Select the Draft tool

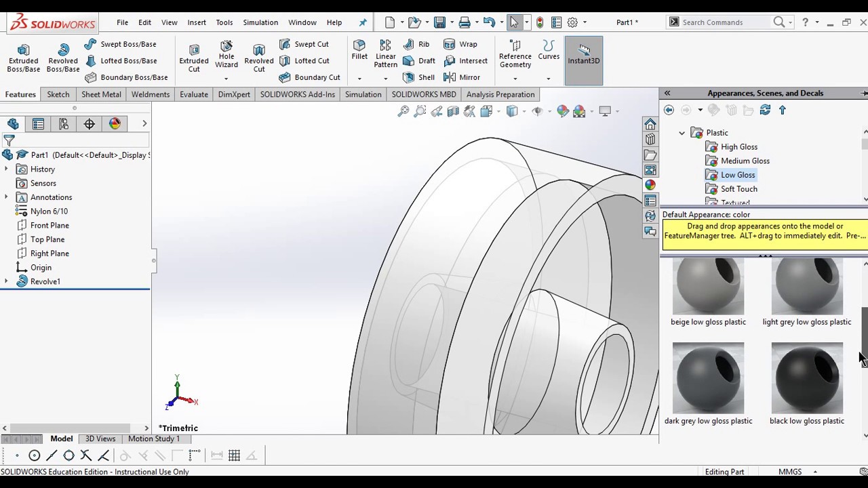tap(419, 61)
